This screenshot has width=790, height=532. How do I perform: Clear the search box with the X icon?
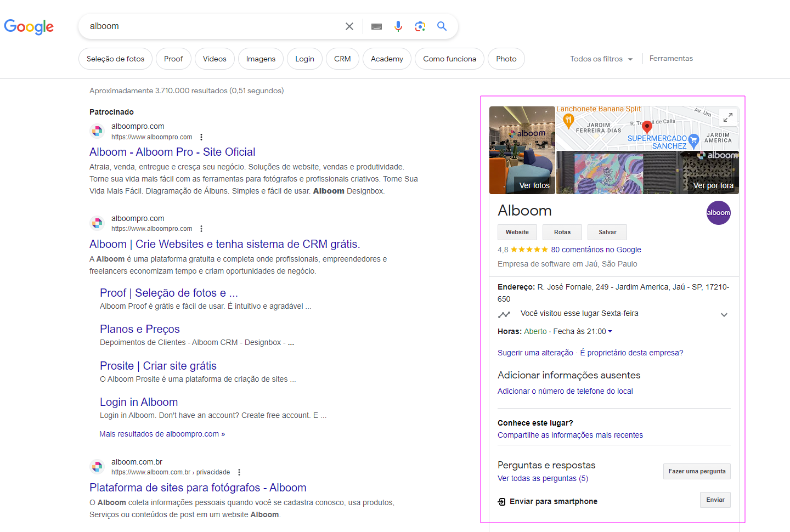coord(349,26)
